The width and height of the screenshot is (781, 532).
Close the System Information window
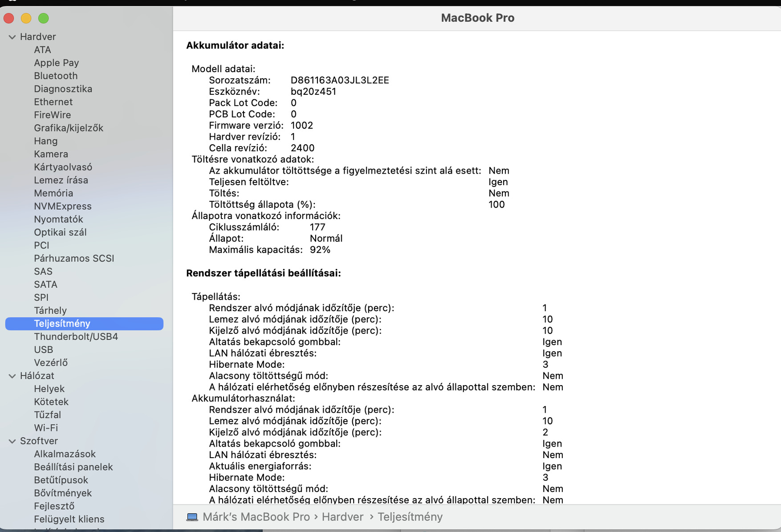(9, 18)
